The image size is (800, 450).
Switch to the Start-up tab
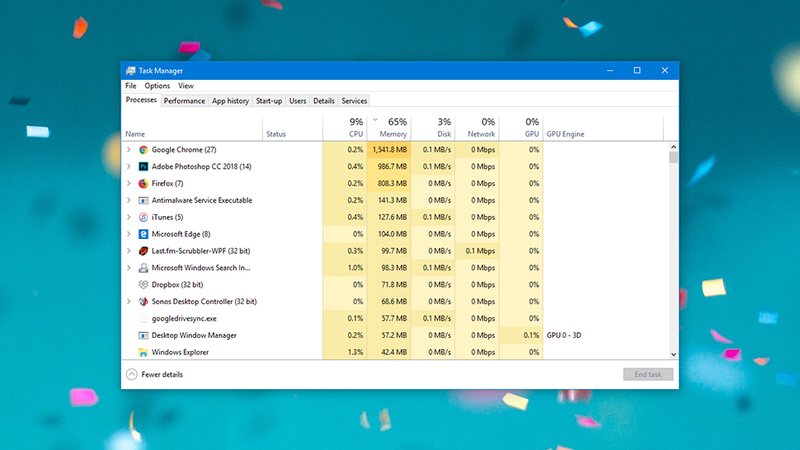pyautogui.click(x=269, y=101)
